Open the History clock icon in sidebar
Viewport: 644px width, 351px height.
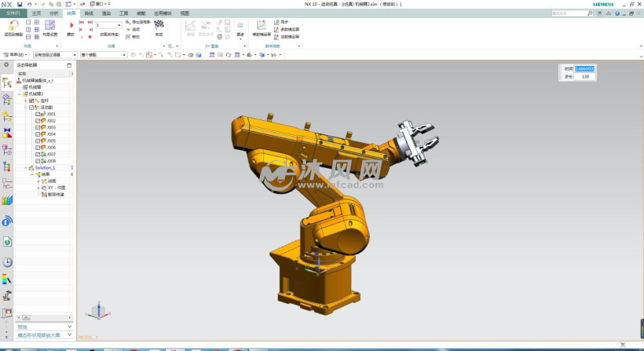[7, 261]
